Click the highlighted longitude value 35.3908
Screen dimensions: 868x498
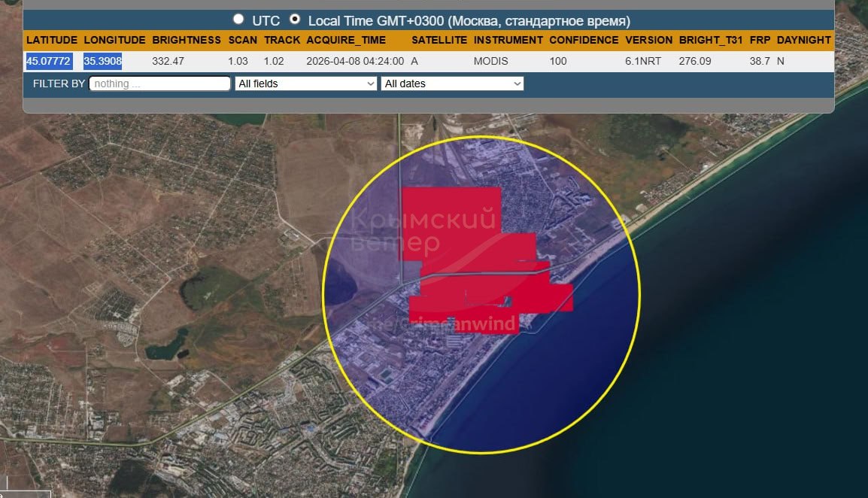(102, 61)
